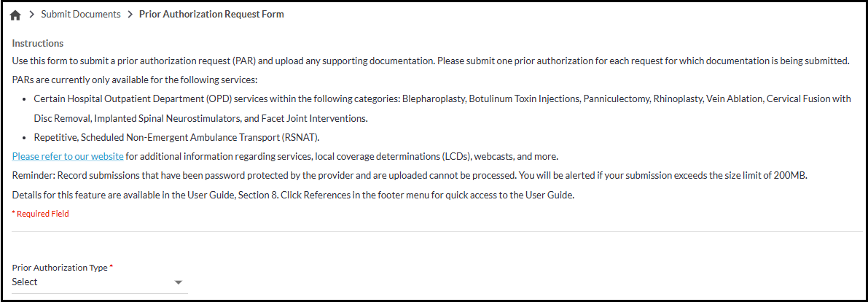This screenshot has height=302, width=868.
Task: Click the red '* Required Field' note
Action: (40, 214)
